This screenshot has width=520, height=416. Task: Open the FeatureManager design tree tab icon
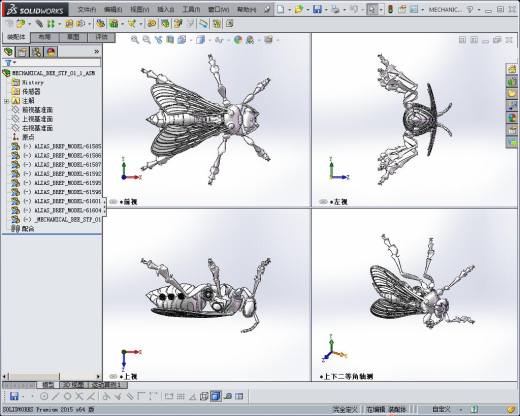(x=8, y=52)
